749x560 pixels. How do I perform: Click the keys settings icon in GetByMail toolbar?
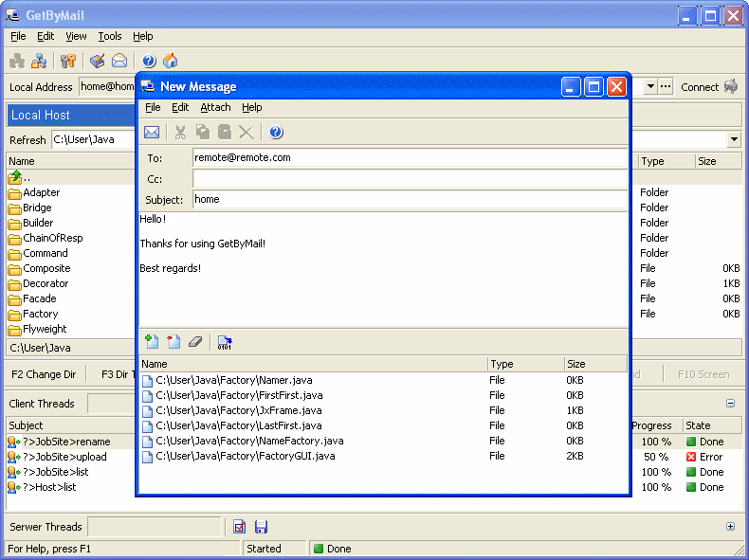coord(68,61)
